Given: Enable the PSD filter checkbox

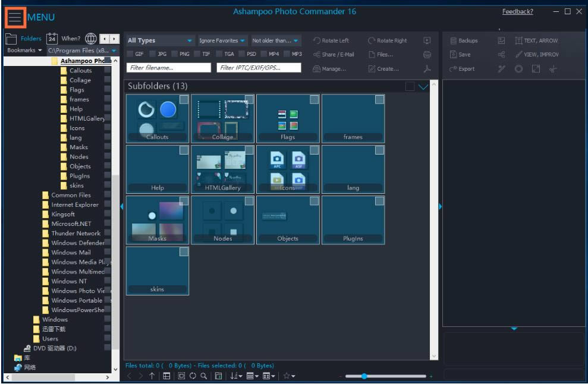Looking at the screenshot, I should click(x=242, y=54).
